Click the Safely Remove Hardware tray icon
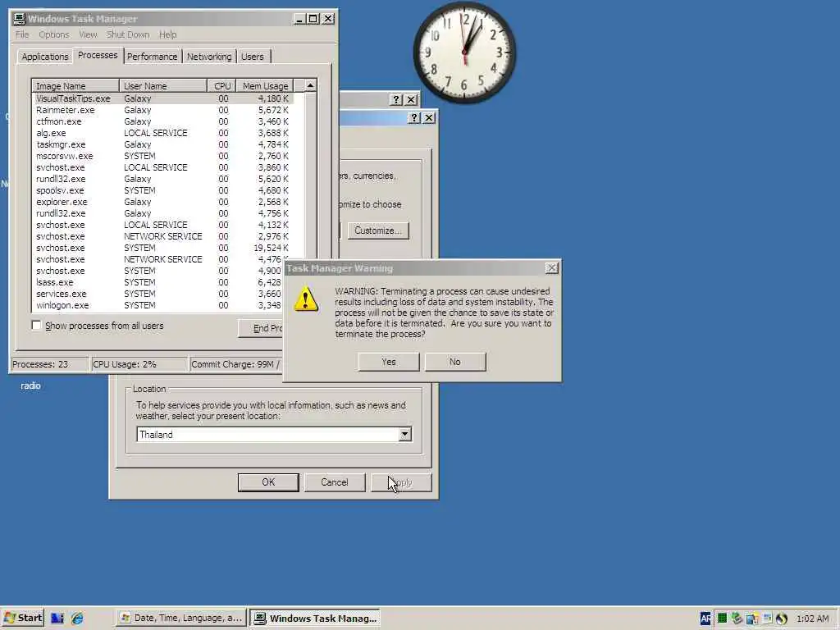 click(x=737, y=619)
